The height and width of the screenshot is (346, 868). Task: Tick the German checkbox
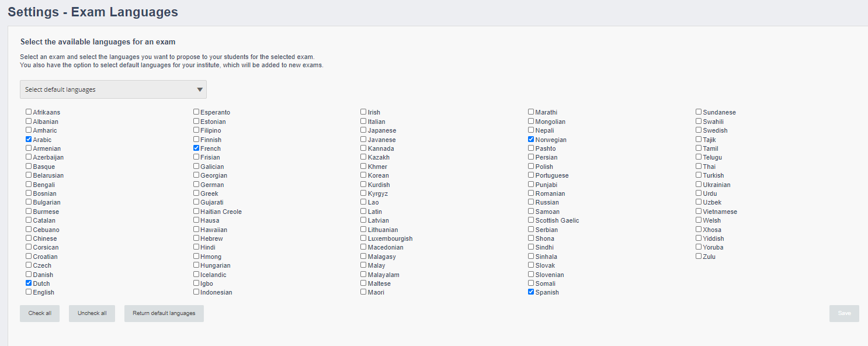click(196, 184)
